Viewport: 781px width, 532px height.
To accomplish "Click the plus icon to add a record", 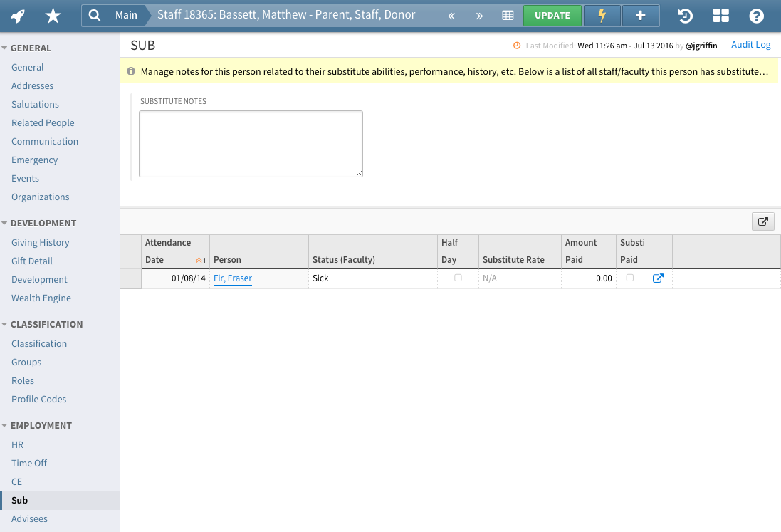I will pyautogui.click(x=640, y=15).
